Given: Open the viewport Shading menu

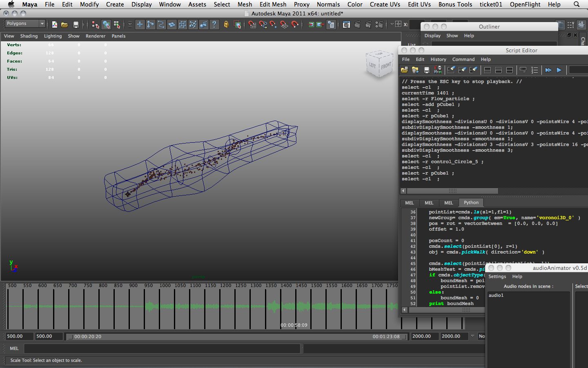Looking at the screenshot, I should 29,36.
